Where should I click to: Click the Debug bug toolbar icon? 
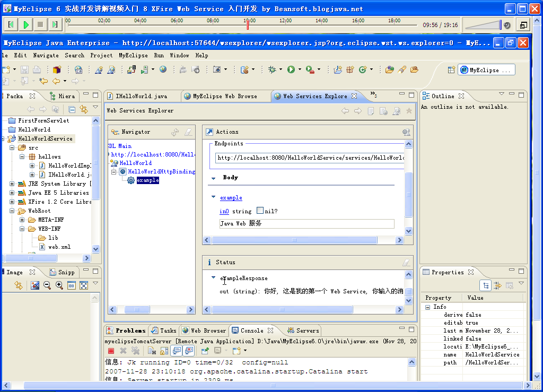click(x=272, y=69)
